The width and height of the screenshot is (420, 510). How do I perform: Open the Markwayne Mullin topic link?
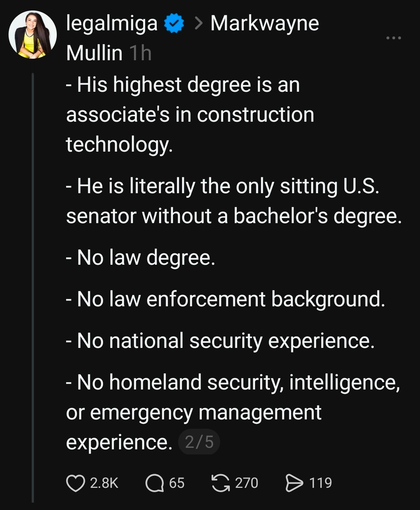point(264,24)
